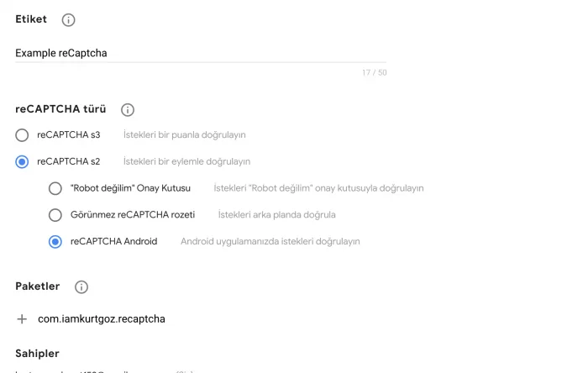The width and height of the screenshot is (588, 373).
Task: Edit the Example reCaptcha label field
Action: point(201,53)
